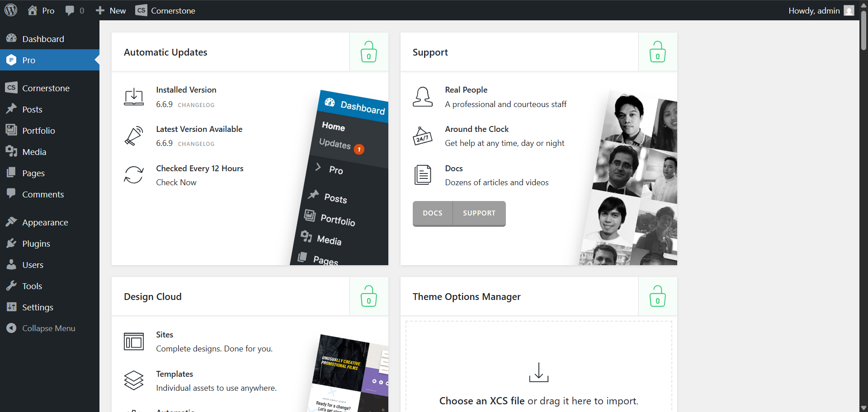Click the green unlock icon on Design Cloud
868x412 pixels.
pos(368,296)
